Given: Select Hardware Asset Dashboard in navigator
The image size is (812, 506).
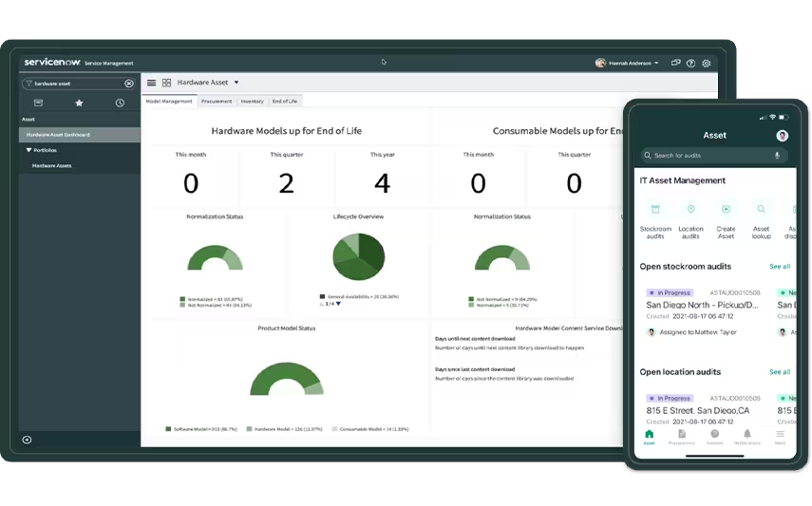Looking at the screenshot, I should [79, 135].
